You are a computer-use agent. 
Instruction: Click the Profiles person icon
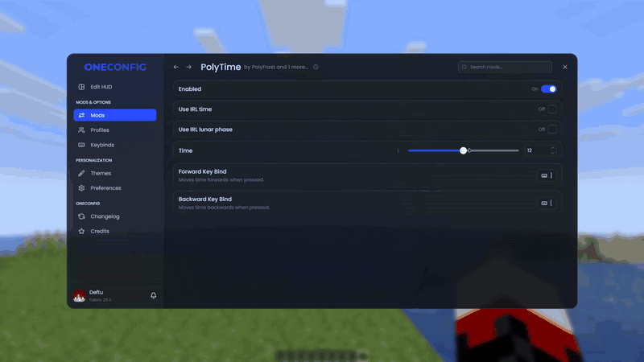(x=82, y=130)
